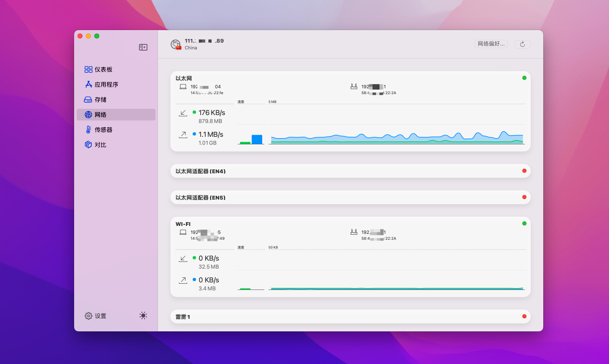609x364 pixels.
Task: Expand the 以太网适配器 (EN5) row
Action: click(350, 197)
